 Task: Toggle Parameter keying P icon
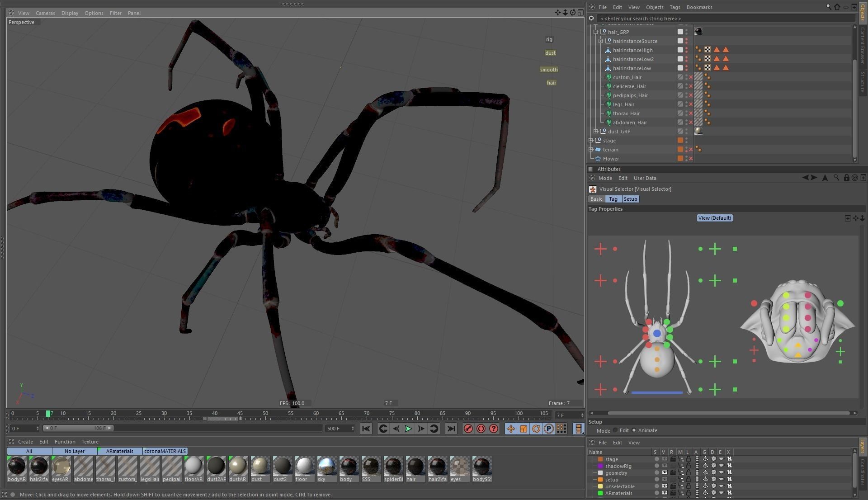coord(549,429)
